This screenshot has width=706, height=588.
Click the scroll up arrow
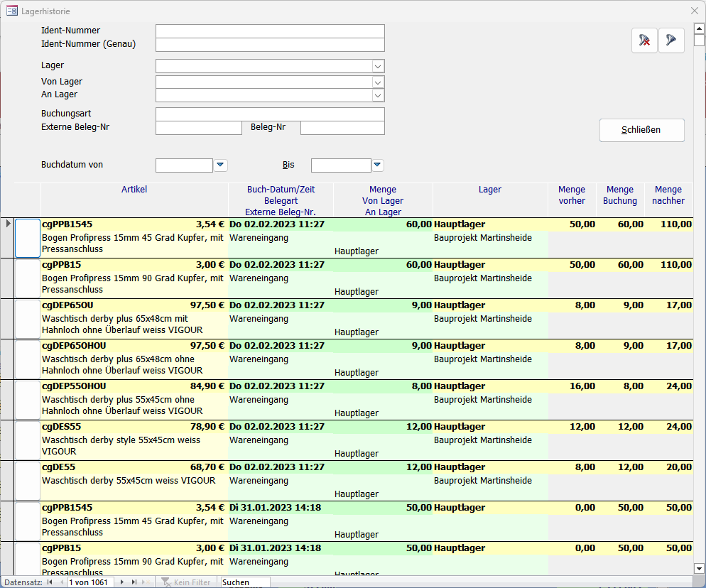tap(699, 28)
